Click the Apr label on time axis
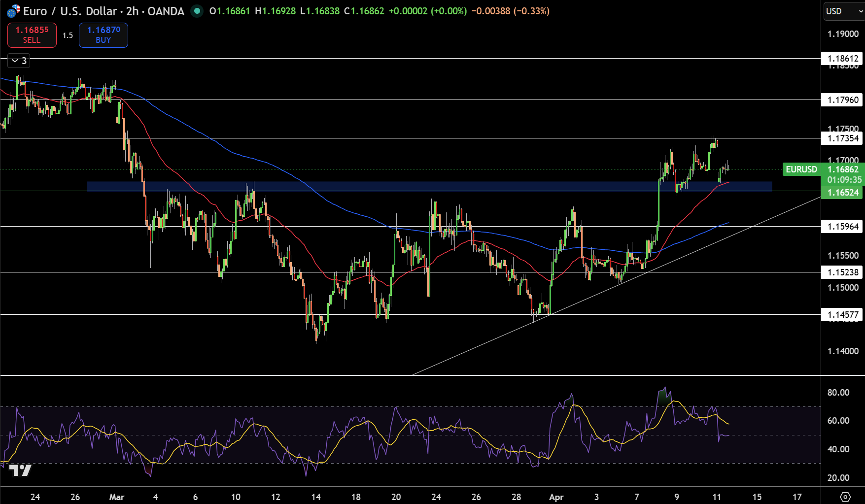This screenshot has height=504, width=865. [x=556, y=497]
